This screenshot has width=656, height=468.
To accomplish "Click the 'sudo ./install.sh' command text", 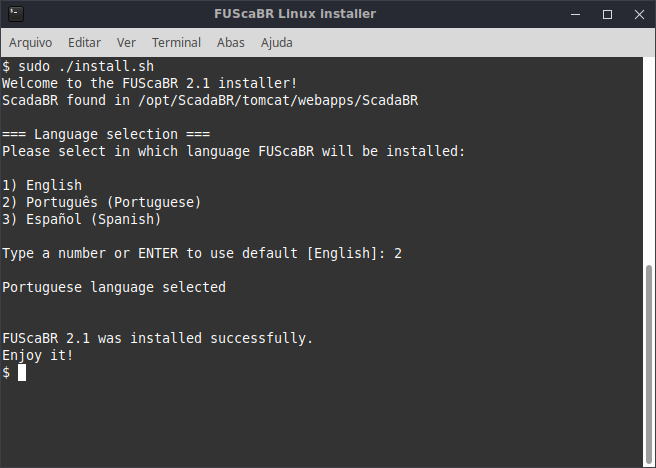I will tap(86, 66).
